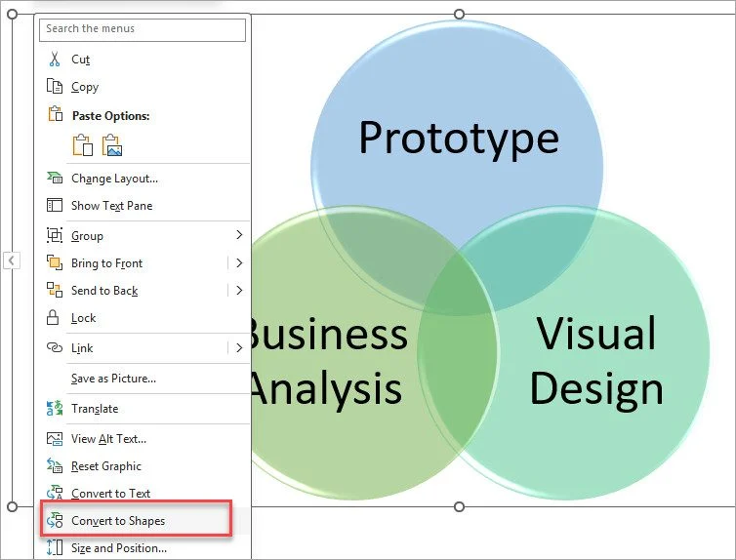Viewport: 736px width, 560px height.
Task: Click the Search the menus field
Action: pos(143,29)
